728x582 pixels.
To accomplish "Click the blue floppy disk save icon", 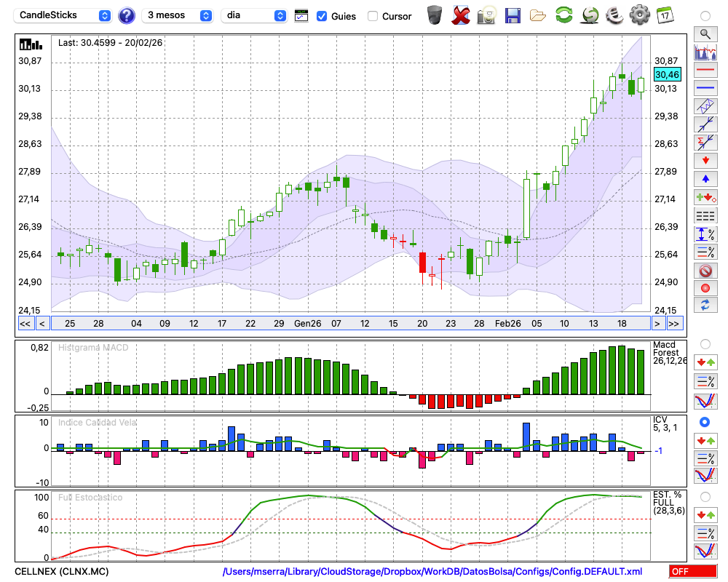I will [513, 15].
